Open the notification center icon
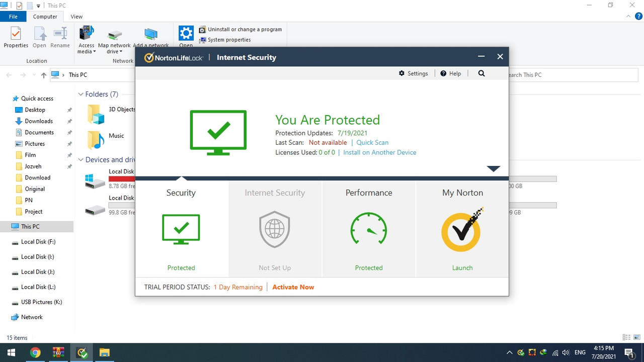 point(629,352)
